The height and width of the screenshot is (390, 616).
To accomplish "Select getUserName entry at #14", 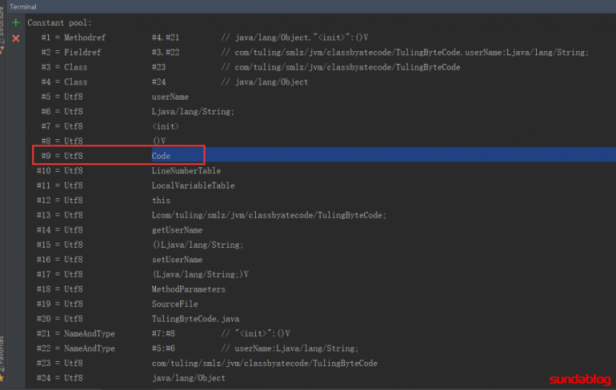I will [177, 230].
